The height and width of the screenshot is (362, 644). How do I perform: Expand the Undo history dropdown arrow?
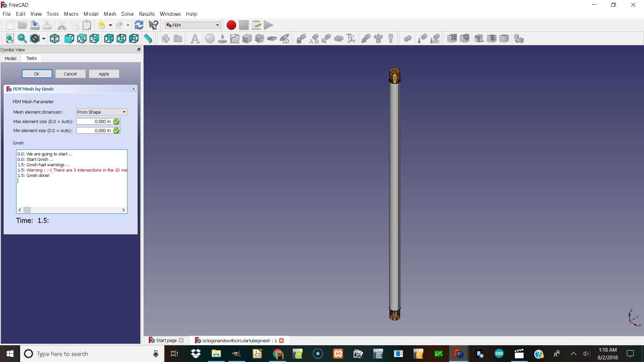coord(110,25)
